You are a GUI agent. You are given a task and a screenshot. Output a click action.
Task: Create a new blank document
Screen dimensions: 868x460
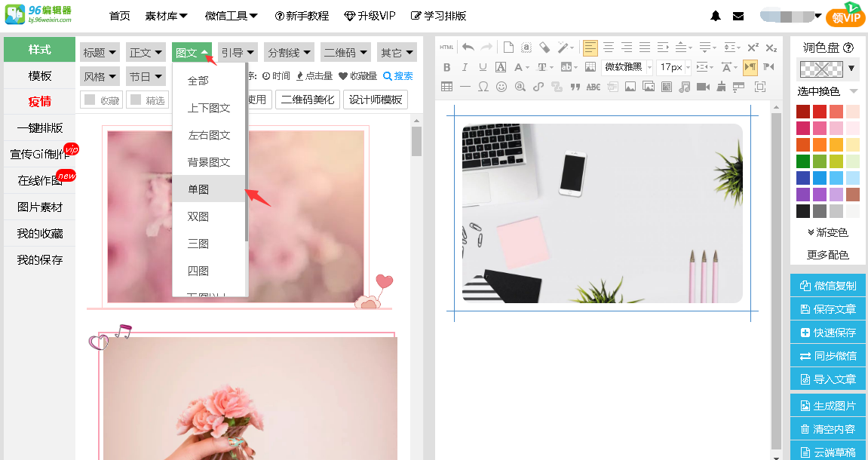pyautogui.click(x=508, y=48)
